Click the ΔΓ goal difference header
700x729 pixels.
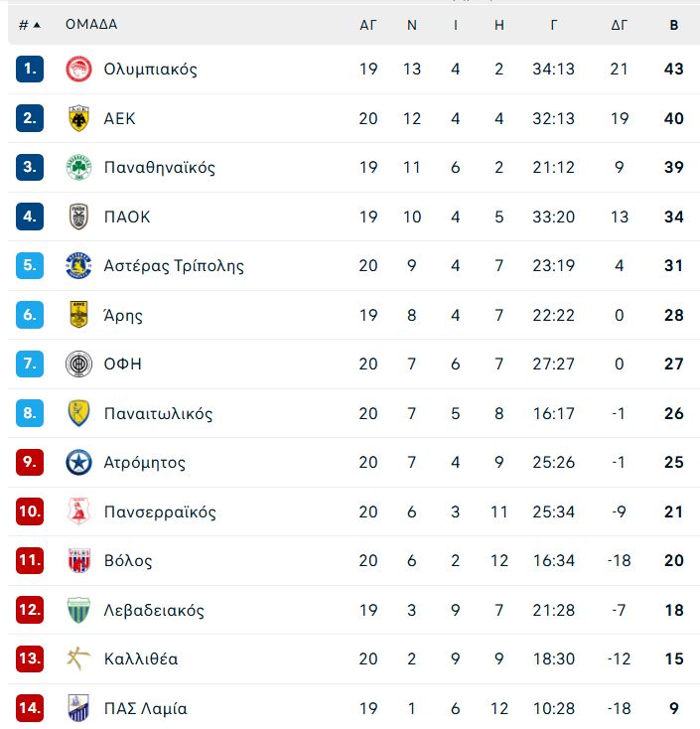pos(620,25)
